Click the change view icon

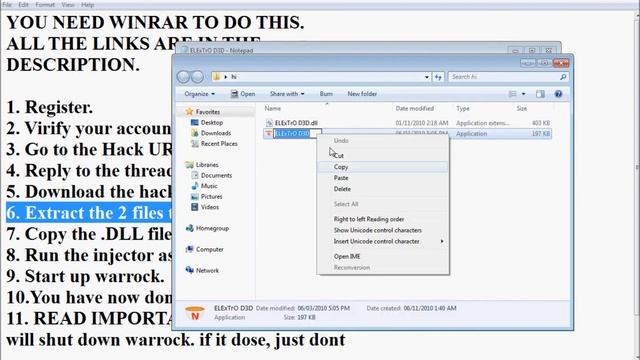pos(513,94)
